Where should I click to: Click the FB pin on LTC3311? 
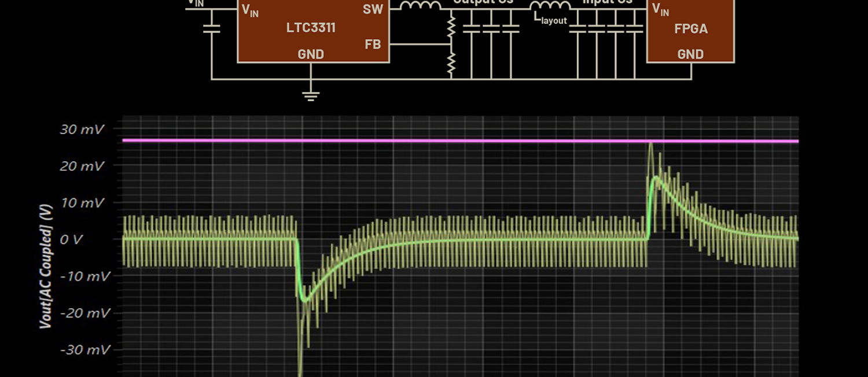pyautogui.click(x=373, y=44)
